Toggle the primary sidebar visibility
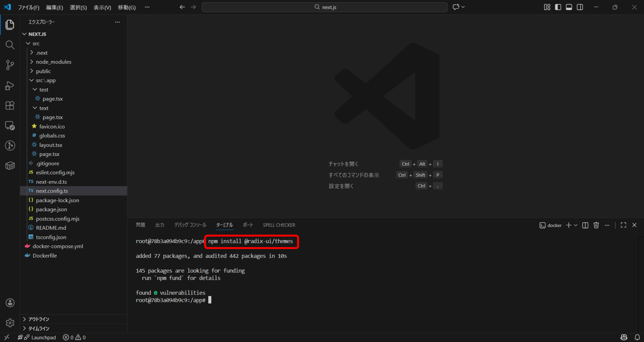644x342 pixels. pyautogui.click(x=558, y=7)
